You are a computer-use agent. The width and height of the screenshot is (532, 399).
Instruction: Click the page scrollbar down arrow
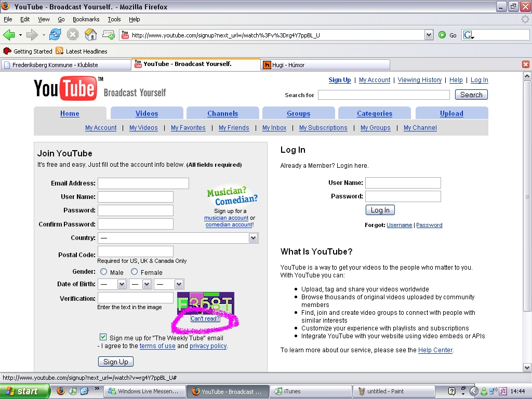[x=527, y=367]
